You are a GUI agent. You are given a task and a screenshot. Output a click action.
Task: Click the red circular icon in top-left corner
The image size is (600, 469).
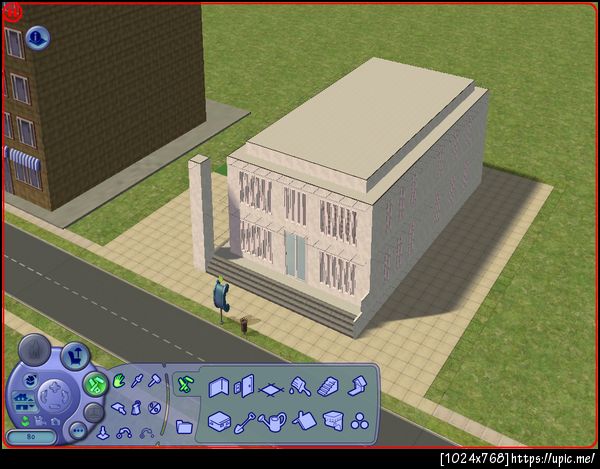(x=14, y=11)
